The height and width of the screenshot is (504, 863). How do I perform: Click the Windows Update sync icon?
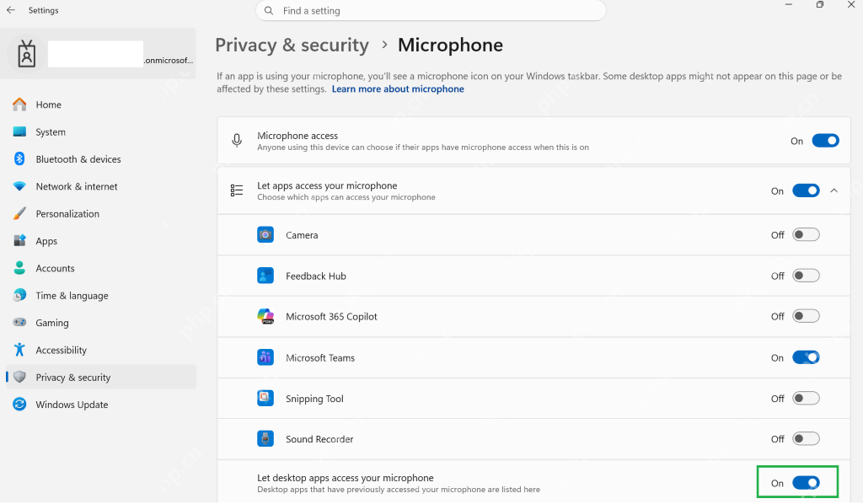[x=20, y=404]
